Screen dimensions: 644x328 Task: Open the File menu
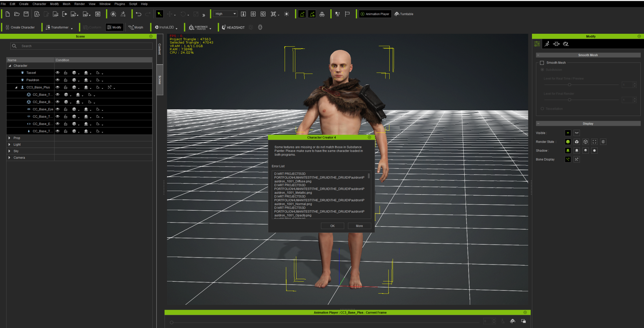(3, 4)
